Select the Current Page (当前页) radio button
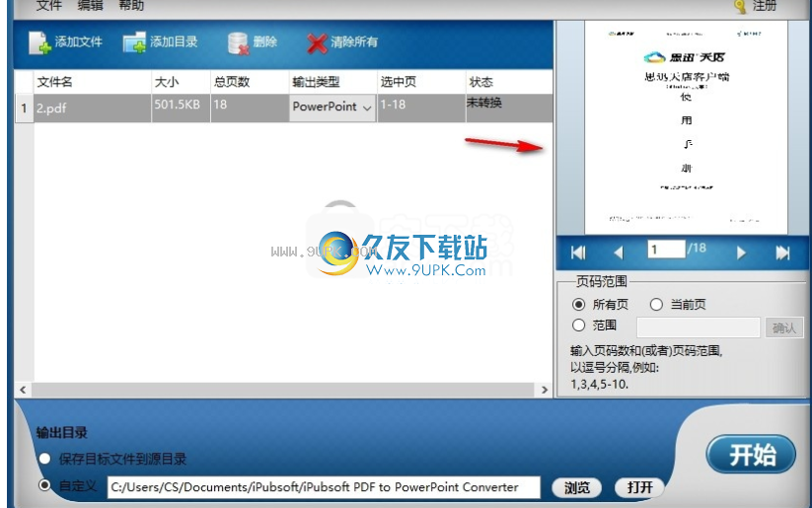Image resolution: width=812 pixels, height=508 pixels. [x=656, y=305]
